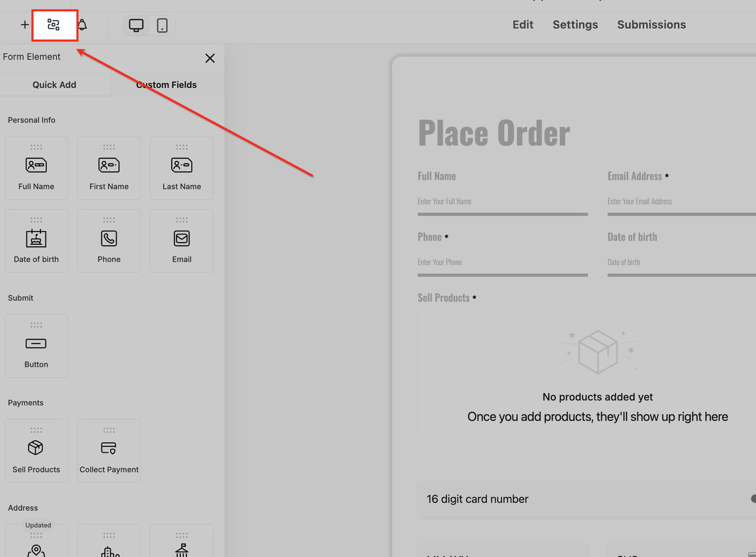The height and width of the screenshot is (557, 756).
Task: Click the Sell Products label on the form
Action: pos(444,298)
